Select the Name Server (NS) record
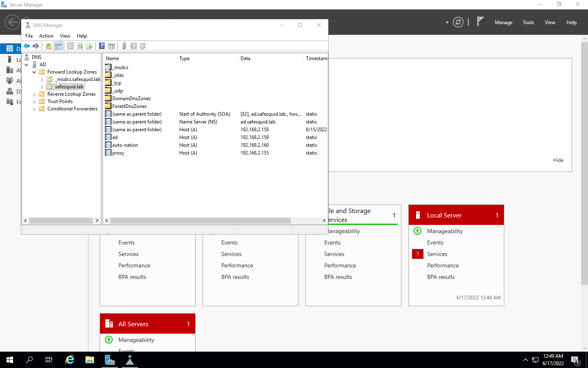This screenshot has width=588, height=368. (216, 122)
